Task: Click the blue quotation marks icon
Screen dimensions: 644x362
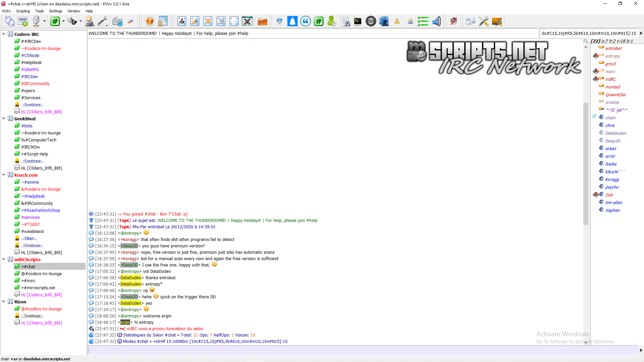Action: click(305, 21)
